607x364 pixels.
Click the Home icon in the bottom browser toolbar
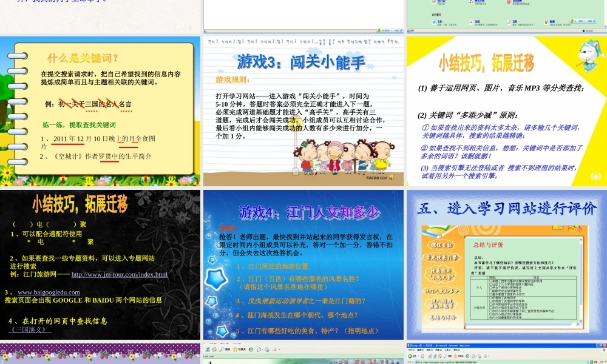[x=214, y=349]
